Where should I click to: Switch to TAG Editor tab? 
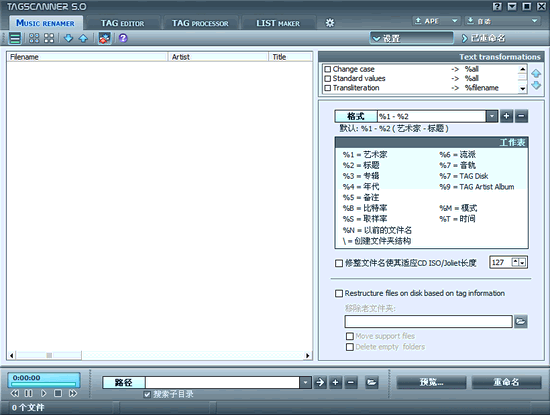pos(122,23)
